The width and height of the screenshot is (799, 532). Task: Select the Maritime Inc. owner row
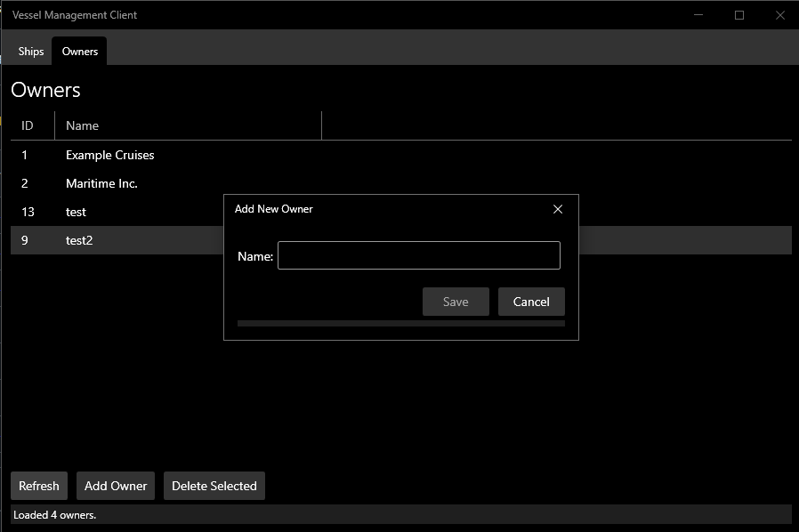tap(401, 183)
